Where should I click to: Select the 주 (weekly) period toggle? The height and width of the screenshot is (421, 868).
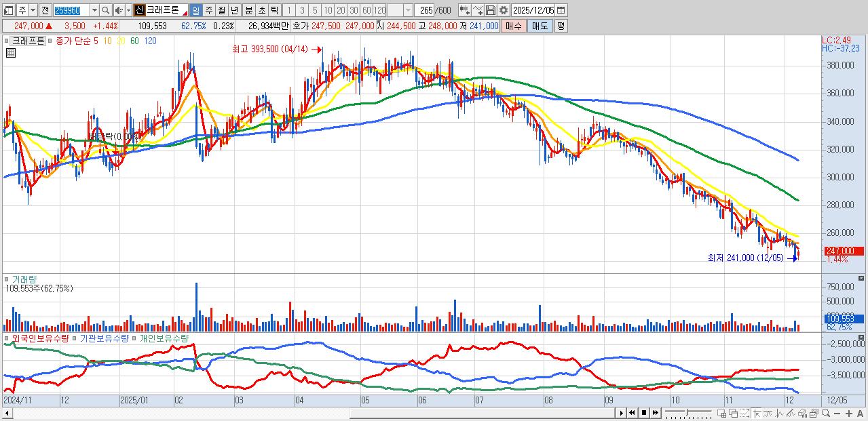coord(208,10)
